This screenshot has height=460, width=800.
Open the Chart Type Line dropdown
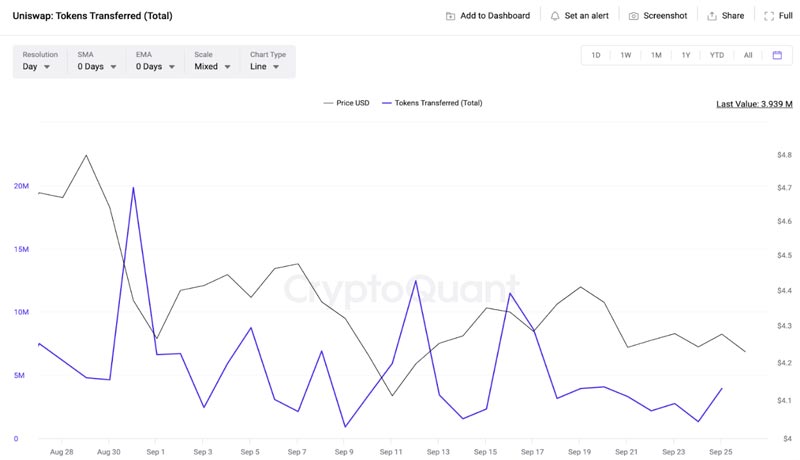click(x=267, y=61)
